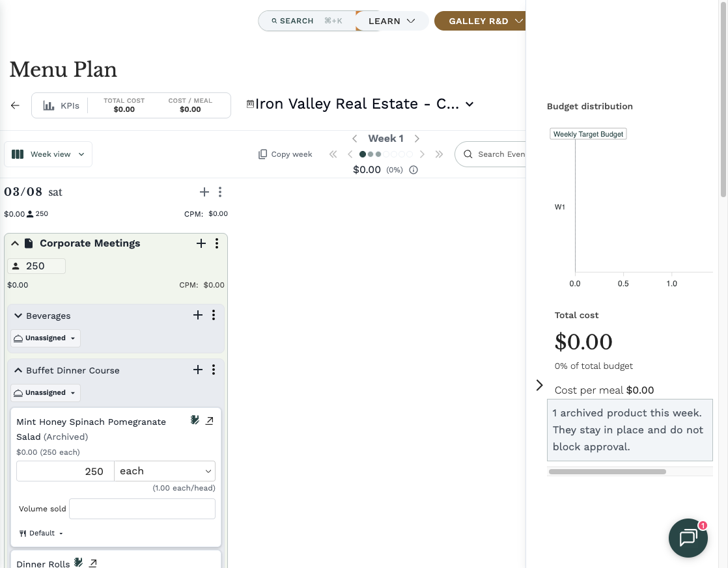728x568 pixels.
Task: Open the chat support widget
Action: point(688,538)
